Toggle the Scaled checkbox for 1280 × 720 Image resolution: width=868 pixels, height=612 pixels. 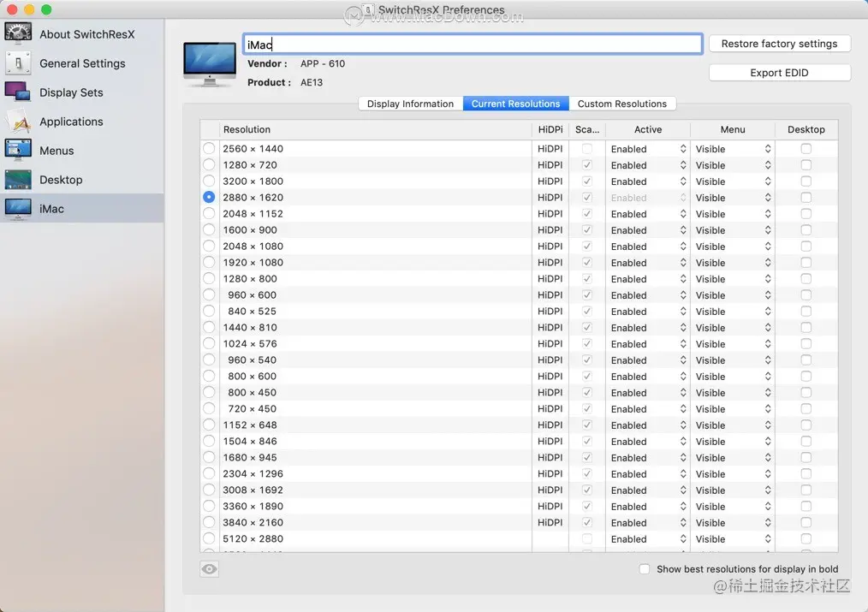coord(586,165)
